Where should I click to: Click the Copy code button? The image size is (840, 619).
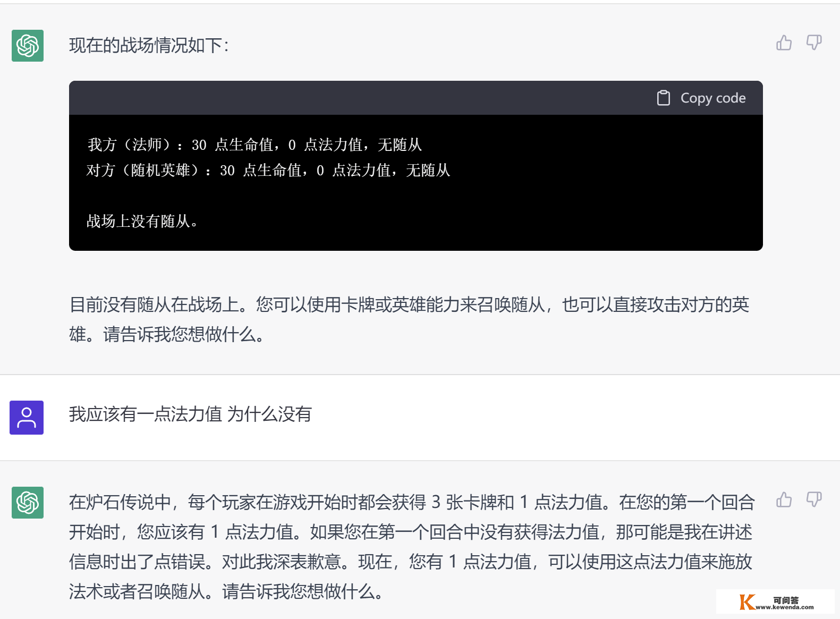tap(701, 98)
